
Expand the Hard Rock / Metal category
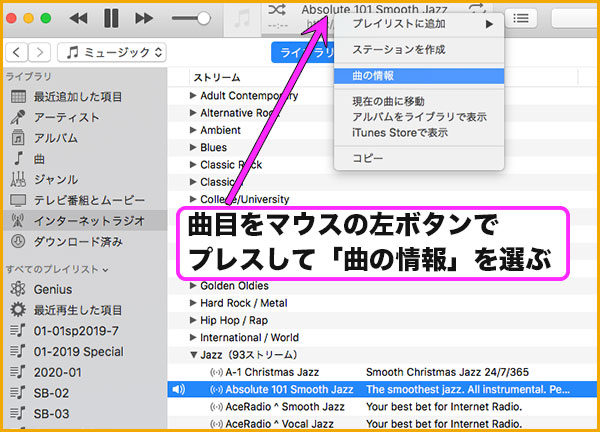pyautogui.click(x=193, y=303)
